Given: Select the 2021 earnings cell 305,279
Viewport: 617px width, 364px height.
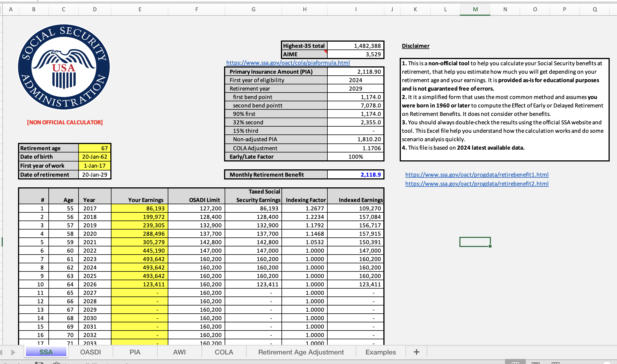Looking at the screenshot, I should pyautogui.click(x=140, y=242).
